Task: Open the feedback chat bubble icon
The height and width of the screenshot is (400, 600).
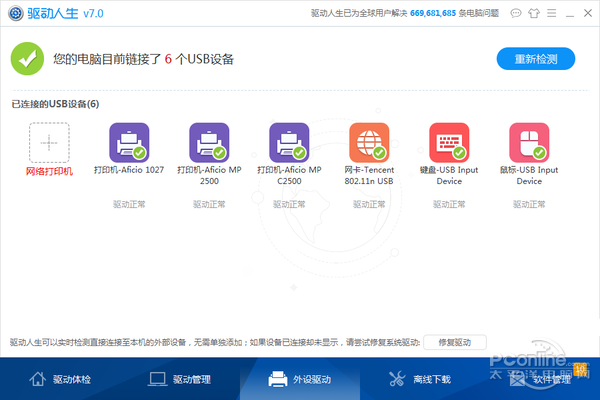Action: tap(515, 13)
